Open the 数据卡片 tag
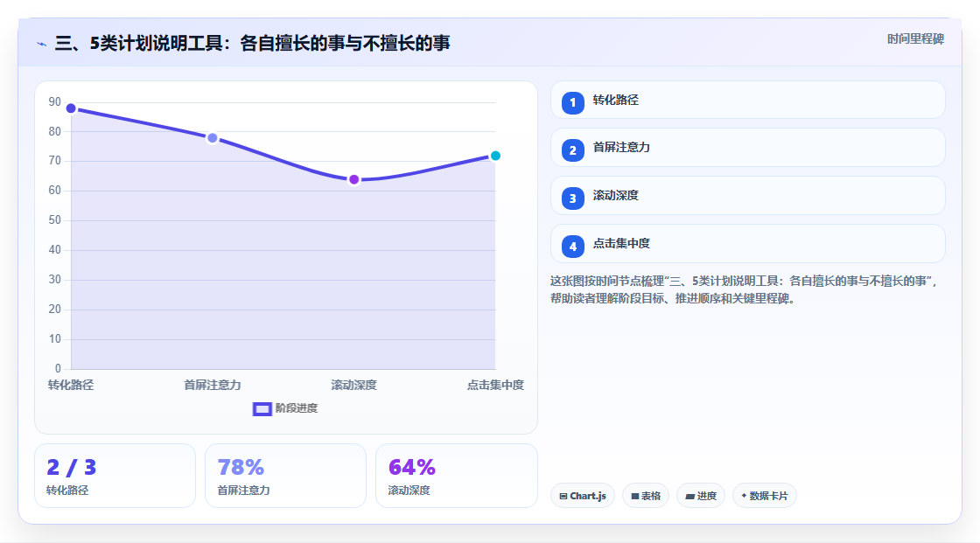This screenshot has width=980, height=543. coord(765,496)
